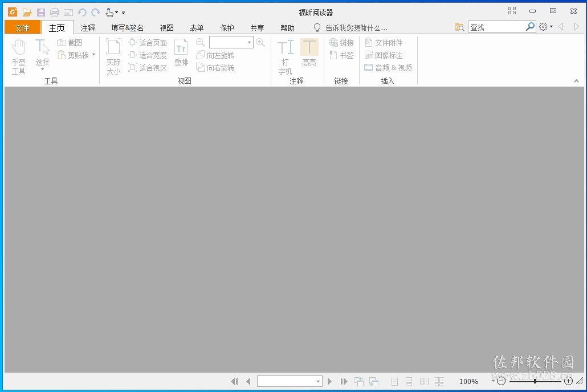Go to next search result arrow
This screenshot has width=587, height=392.
(x=577, y=27)
